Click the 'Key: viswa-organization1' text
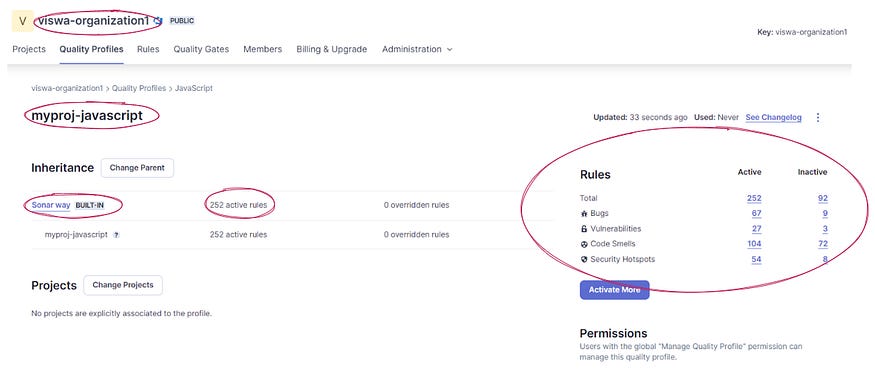The width and height of the screenshot is (875, 376). [x=802, y=32]
